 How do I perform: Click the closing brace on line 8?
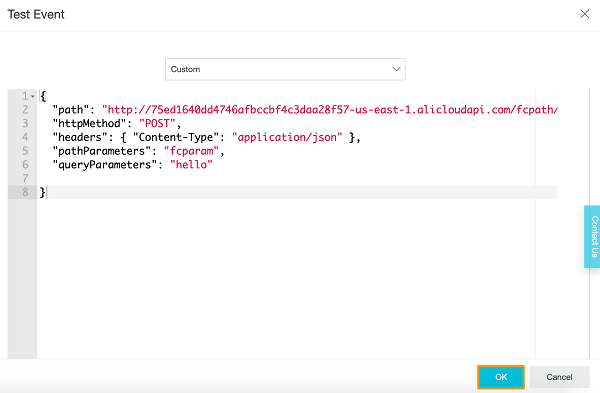(x=42, y=192)
